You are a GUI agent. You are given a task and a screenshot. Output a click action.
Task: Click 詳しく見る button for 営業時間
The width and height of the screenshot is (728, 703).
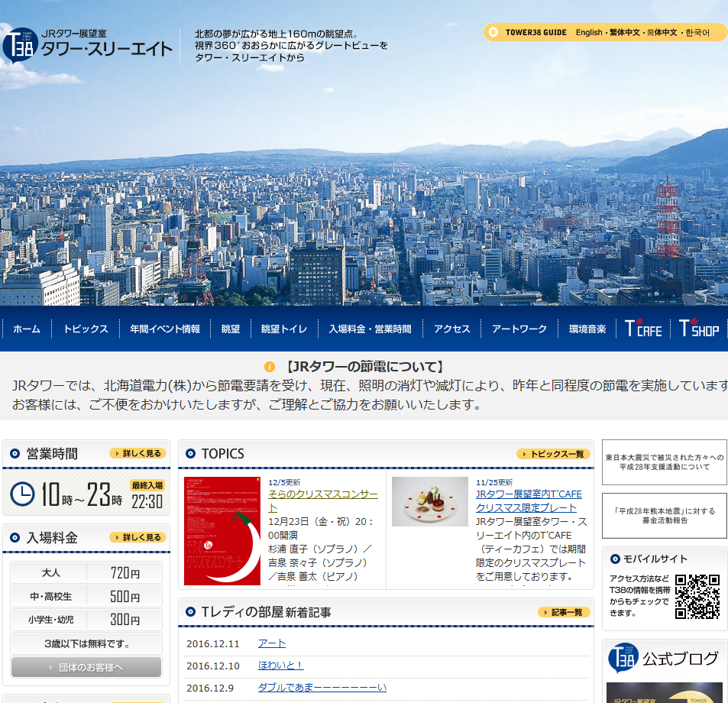pos(138,453)
